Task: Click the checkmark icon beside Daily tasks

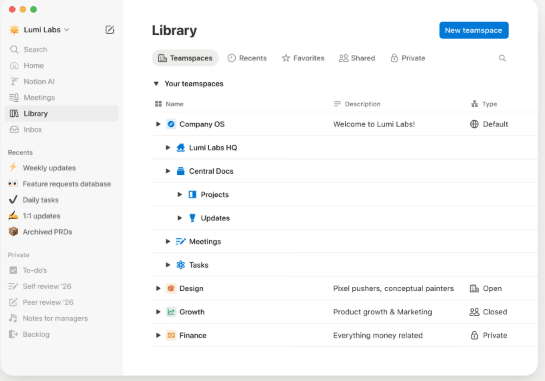Action: [13, 200]
